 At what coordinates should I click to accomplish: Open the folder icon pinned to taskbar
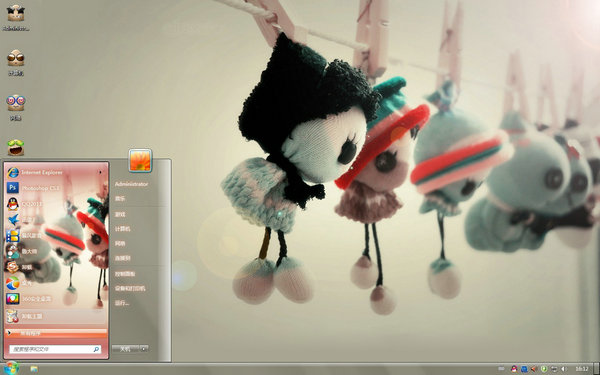[x=34, y=369]
